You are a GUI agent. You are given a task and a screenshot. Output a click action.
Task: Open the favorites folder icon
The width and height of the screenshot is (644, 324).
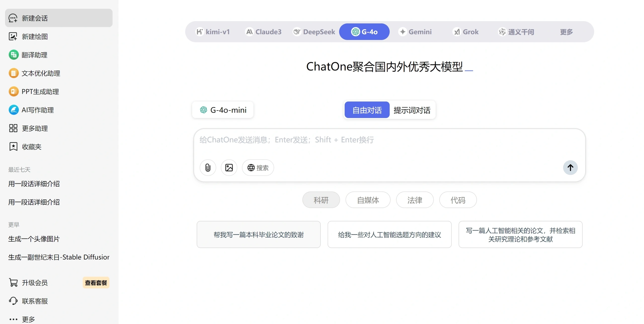13,147
